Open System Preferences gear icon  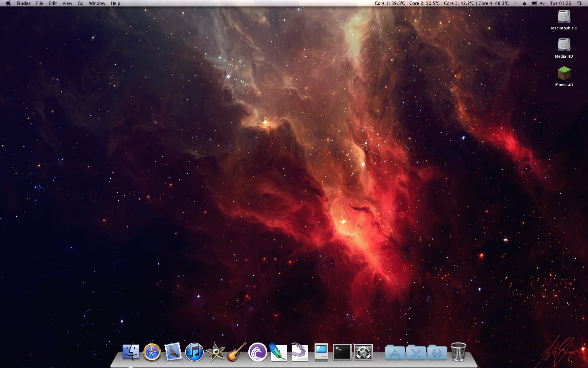coord(363,352)
